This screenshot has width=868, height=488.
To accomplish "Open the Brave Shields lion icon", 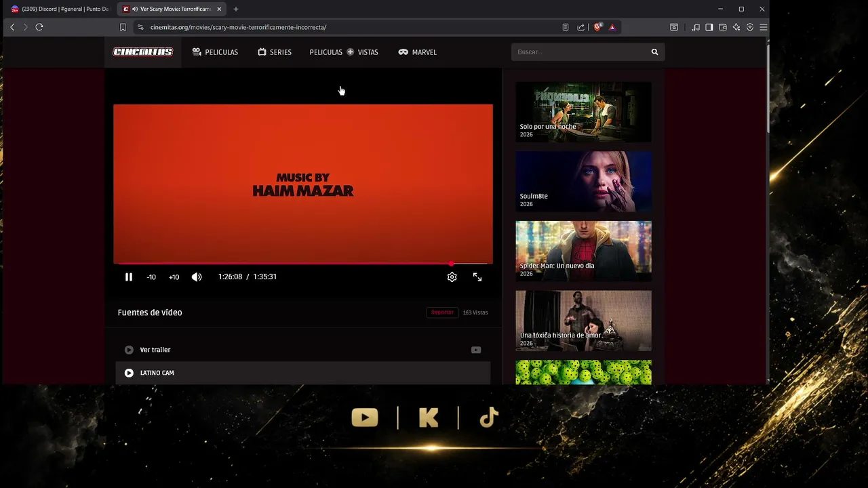I will 597,27.
